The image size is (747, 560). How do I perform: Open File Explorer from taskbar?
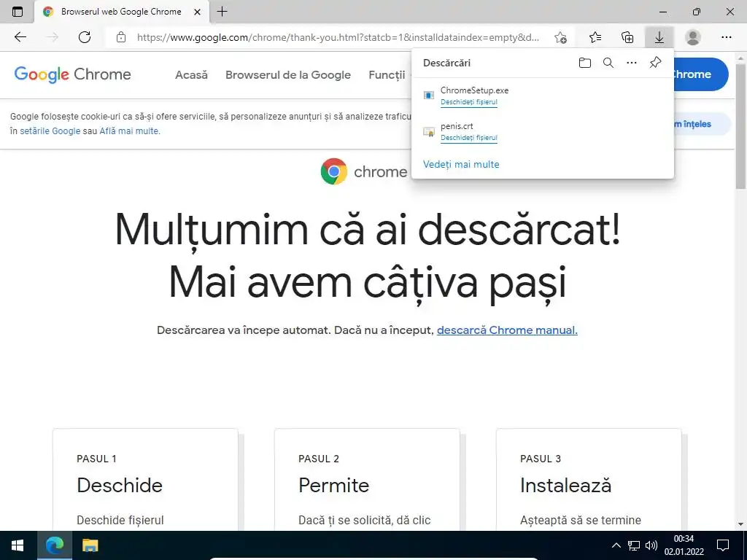[90, 545]
